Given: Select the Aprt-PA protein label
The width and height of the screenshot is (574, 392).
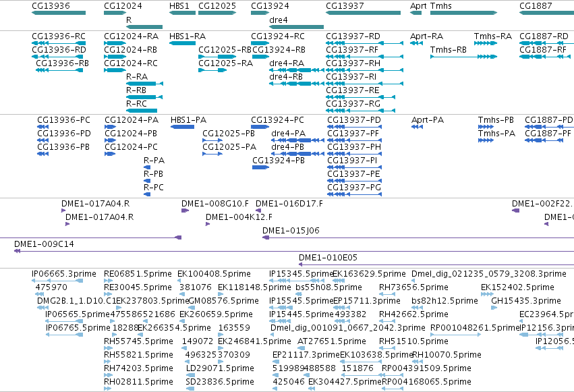Looking at the screenshot, I should pyautogui.click(x=428, y=120).
